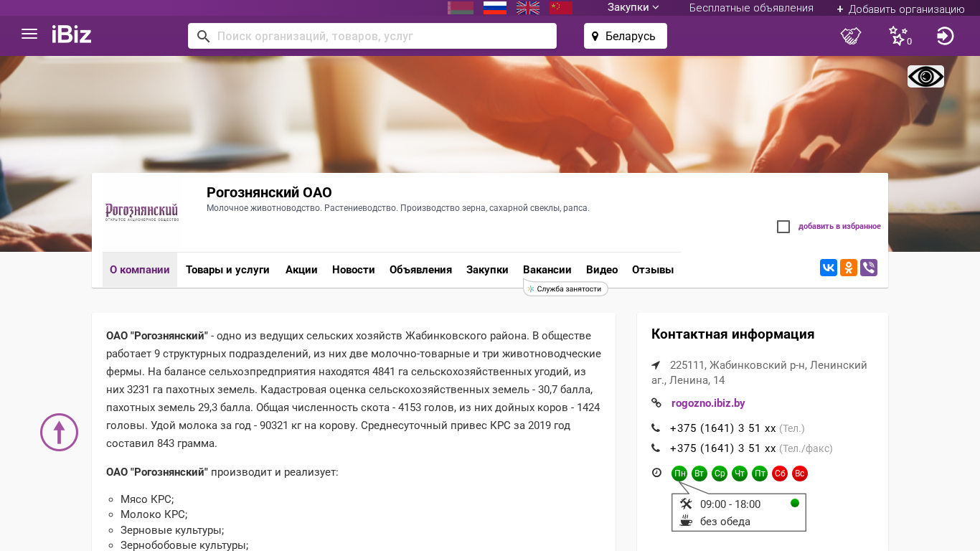The height and width of the screenshot is (551, 980).
Task: Open the company Закупки tab
Action: click(x=487, y=270)
